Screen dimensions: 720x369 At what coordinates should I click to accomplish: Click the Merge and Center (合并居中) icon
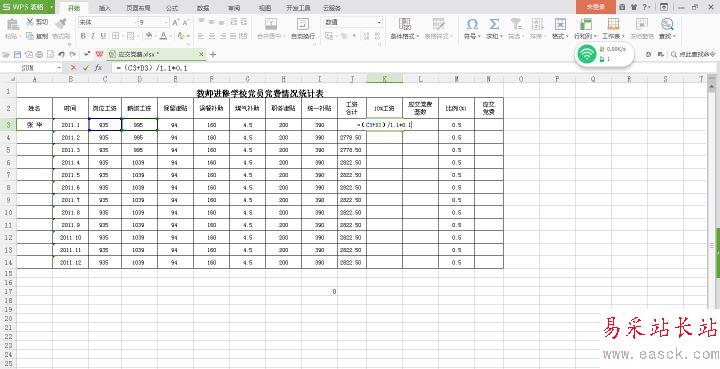click(x=271, y=24)
